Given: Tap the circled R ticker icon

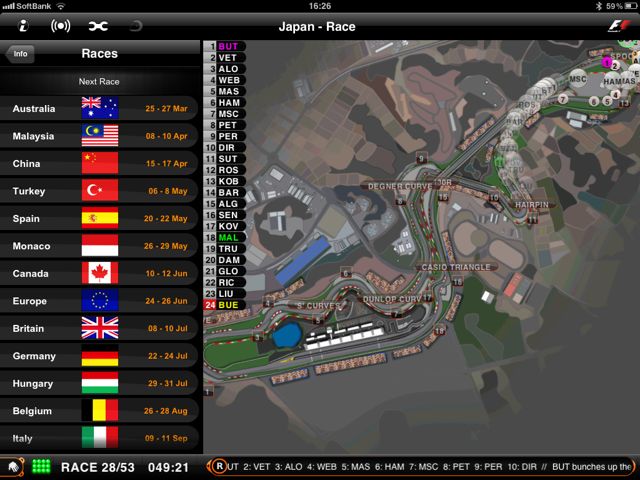Looking at the screenshot, I should tap(219, 467).
